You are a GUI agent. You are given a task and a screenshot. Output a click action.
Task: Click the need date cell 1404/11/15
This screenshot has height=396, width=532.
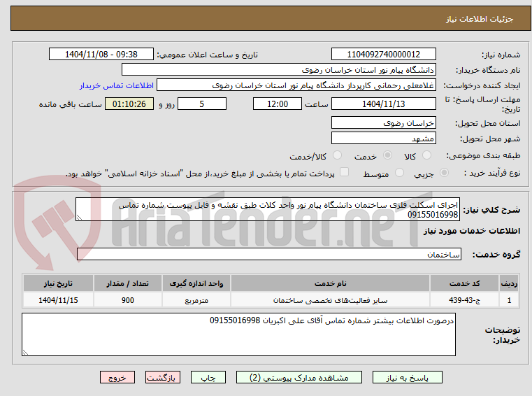[x=58, y=300]
